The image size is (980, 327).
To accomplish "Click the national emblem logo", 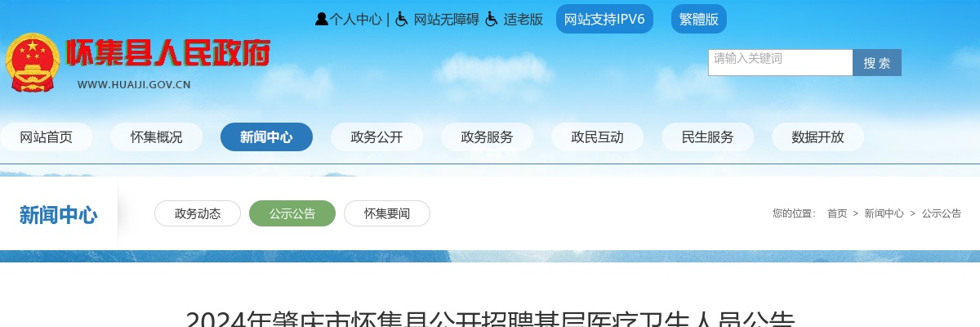I will pyautogui.click(x=33, y=63).
